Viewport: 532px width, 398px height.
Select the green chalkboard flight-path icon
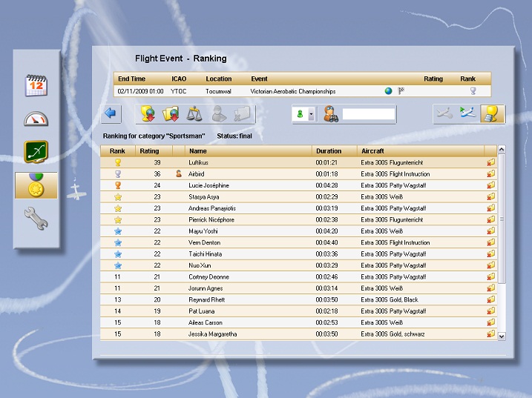pos(36,151)
